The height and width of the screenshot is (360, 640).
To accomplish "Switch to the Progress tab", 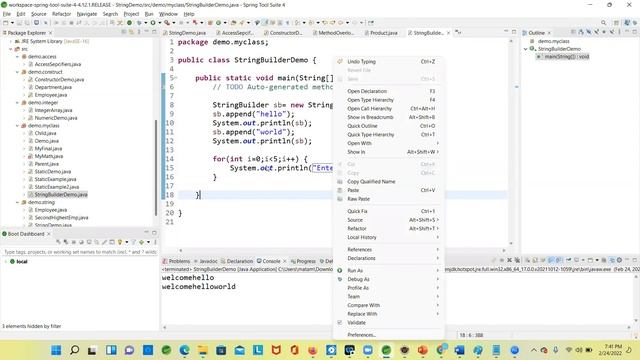I will (x=303, y=261).
